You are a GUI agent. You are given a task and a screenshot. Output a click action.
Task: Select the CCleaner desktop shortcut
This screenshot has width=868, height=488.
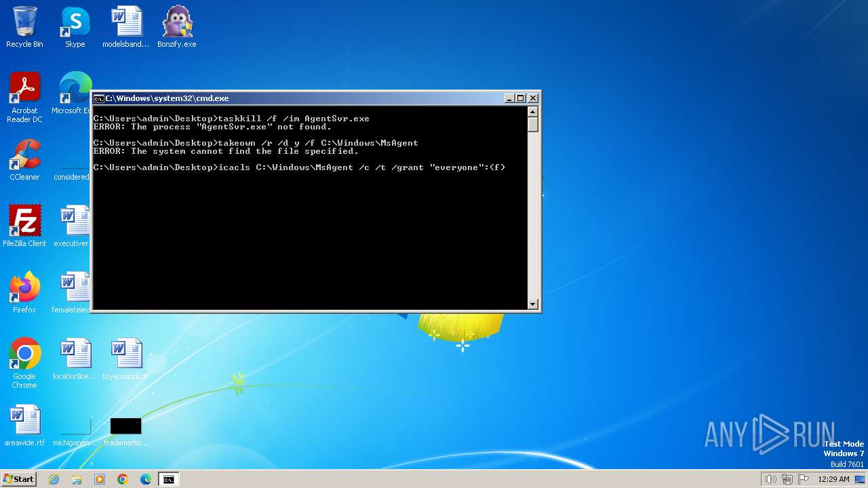[x=24, y=160]
